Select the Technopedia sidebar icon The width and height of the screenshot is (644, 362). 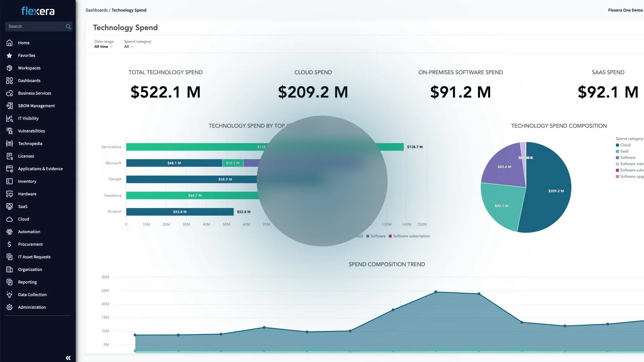pyautogui.click(x=10, y=143)
